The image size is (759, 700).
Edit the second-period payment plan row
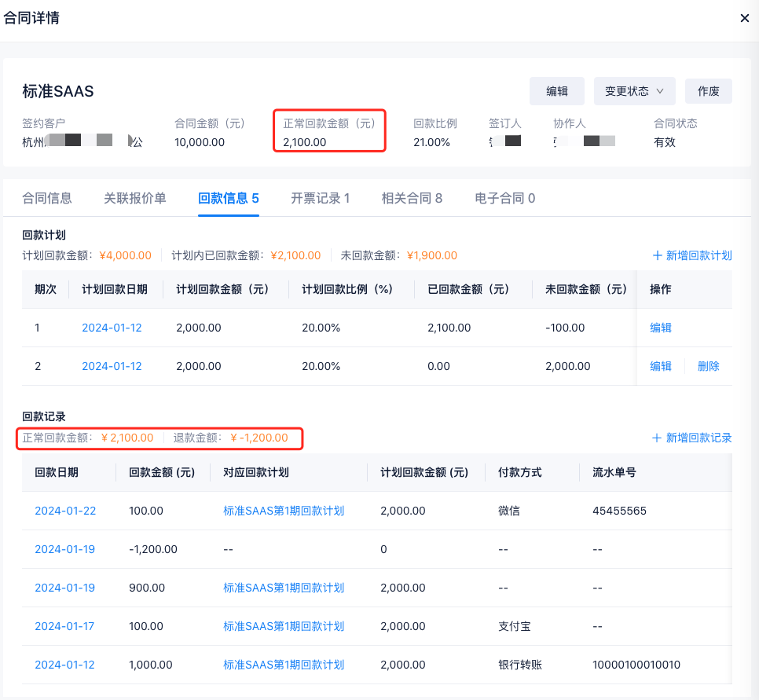coord(661,366)
